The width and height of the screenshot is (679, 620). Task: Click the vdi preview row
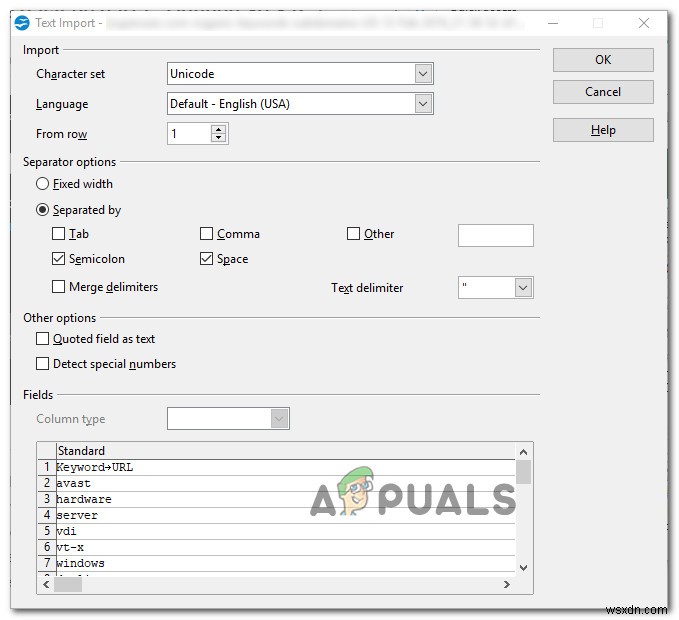point(277,532)
